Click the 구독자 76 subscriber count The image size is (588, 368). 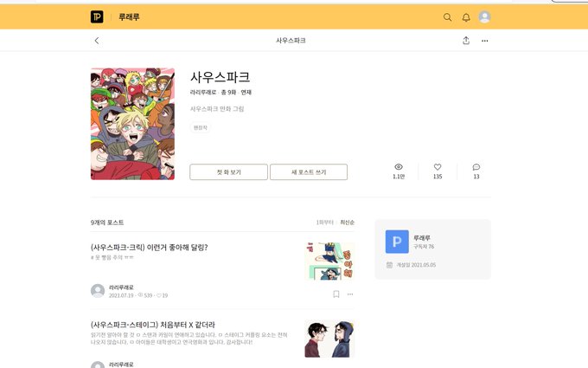pos(424,246)
